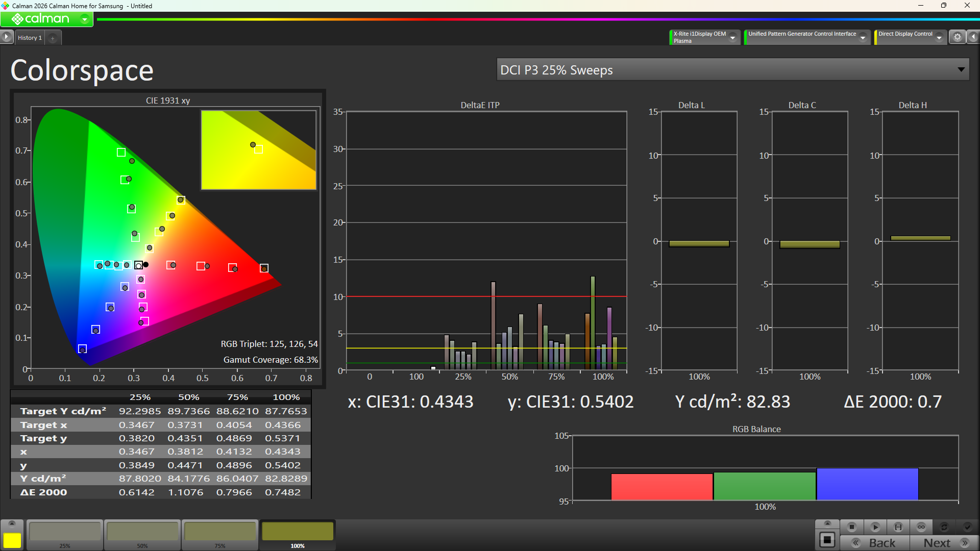Click the Delta C bar
This screenshot has width=980, height=551.
coord(810,244)
